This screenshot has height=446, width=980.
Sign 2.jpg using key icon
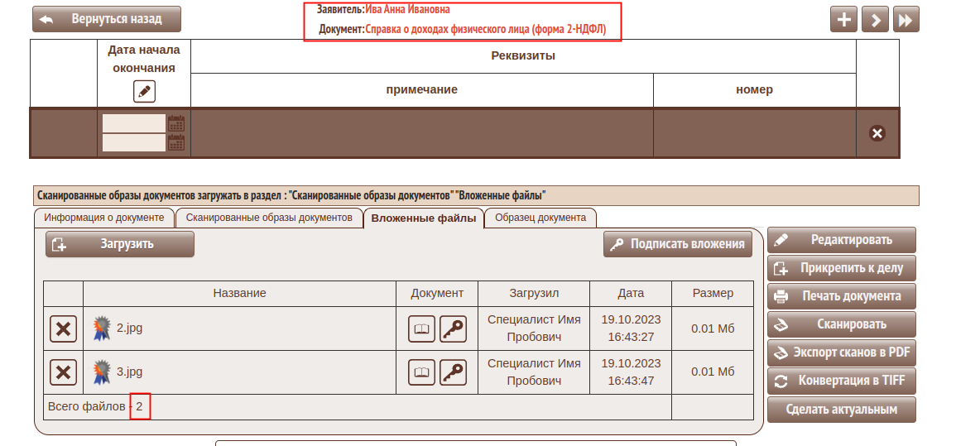(453, 329)
